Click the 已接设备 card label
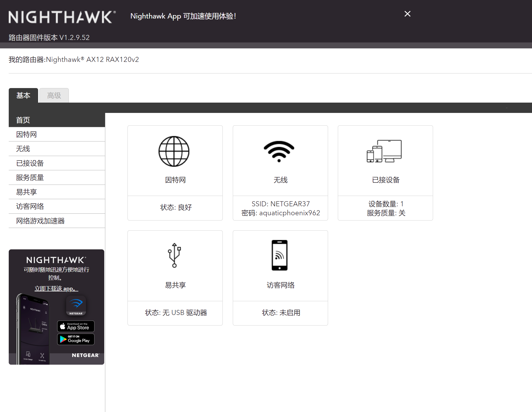This screenshot has width=532, height=412. (x=386, y=180)
